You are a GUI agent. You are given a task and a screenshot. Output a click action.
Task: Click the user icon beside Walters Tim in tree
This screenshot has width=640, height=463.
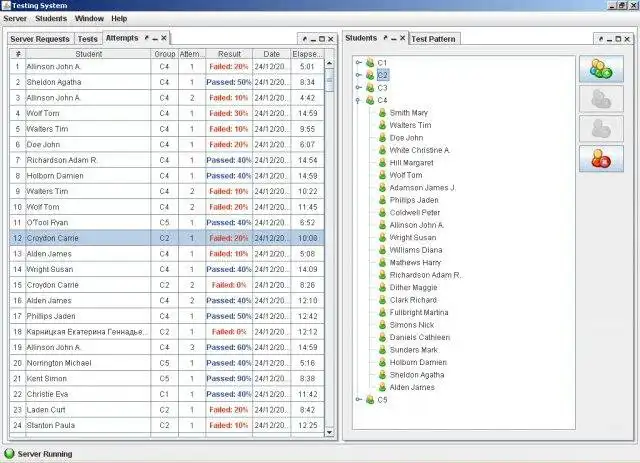382,125
